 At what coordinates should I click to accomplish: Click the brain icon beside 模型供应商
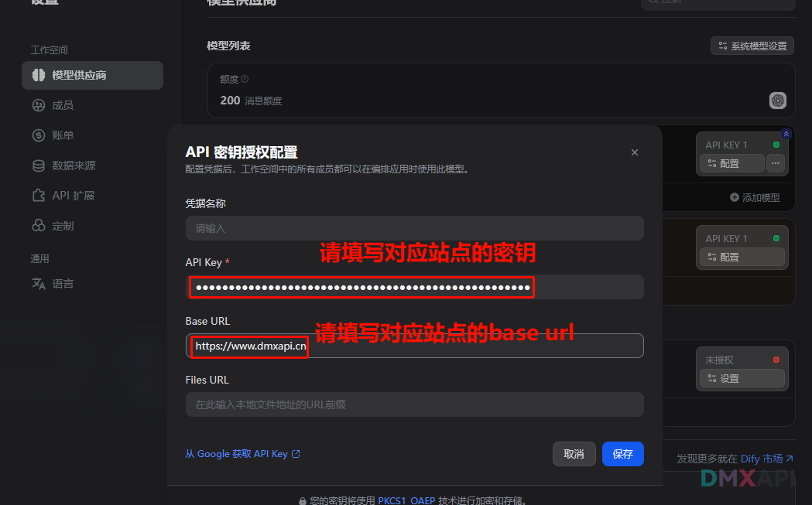pyautogui.click(x=39, y=75)
